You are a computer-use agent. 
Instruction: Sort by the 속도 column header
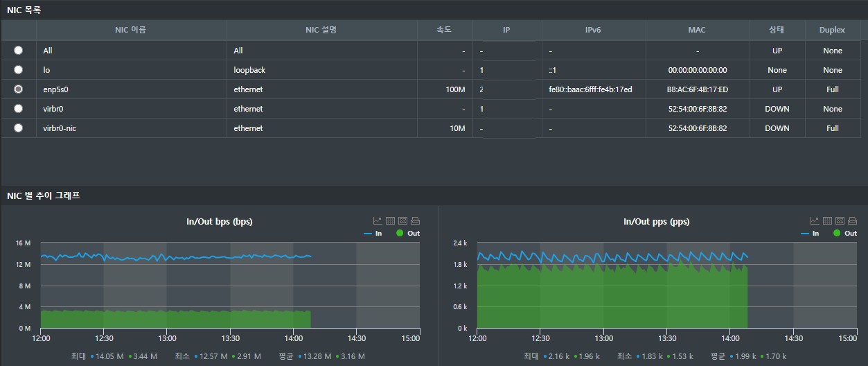click(445, 30)
